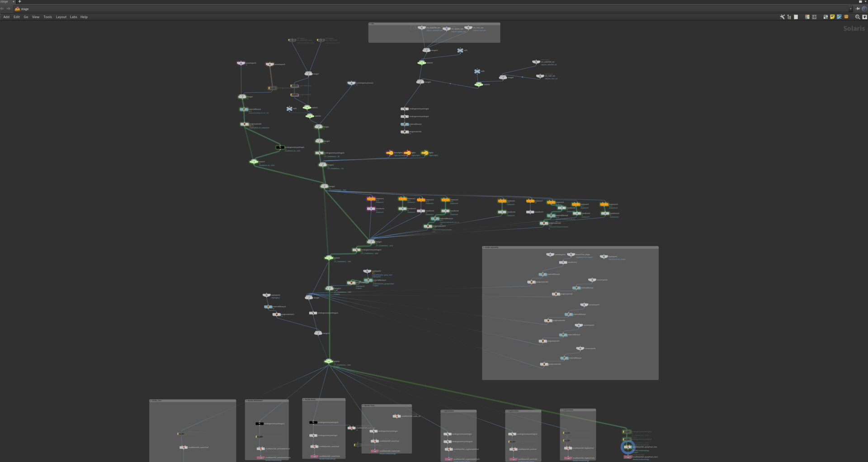Image resolution: width=868 pixels, height=462 pixels.
Task: Click the background image toolbar icon
Action: point(839,17)
